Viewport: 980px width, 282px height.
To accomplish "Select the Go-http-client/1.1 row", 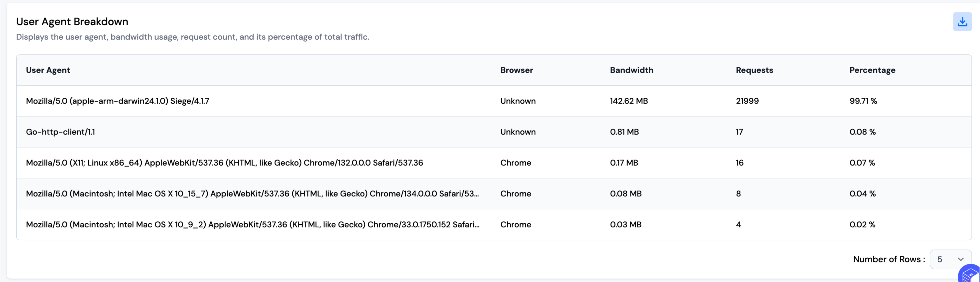I will 60,132.
